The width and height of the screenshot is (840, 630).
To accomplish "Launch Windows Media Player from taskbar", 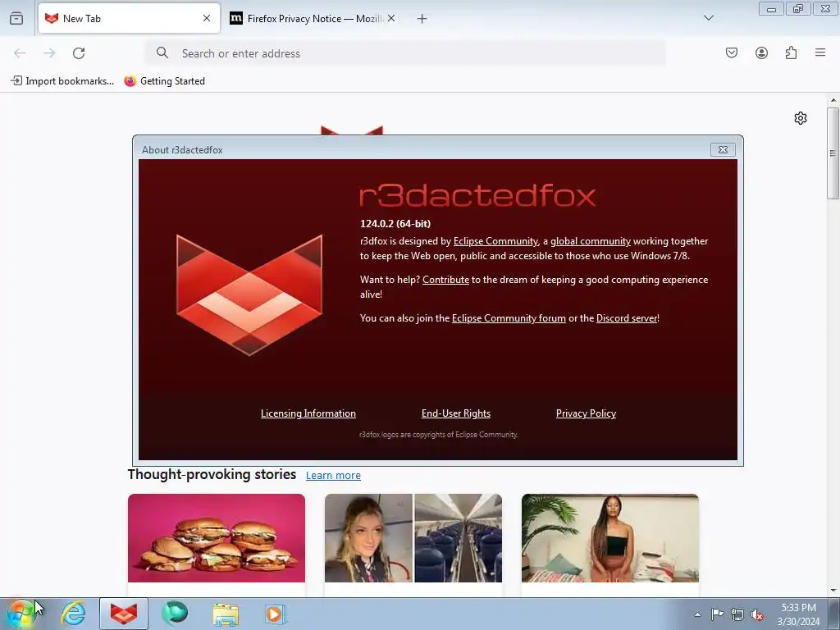I will pyautogui.click(x=276, y=614).
